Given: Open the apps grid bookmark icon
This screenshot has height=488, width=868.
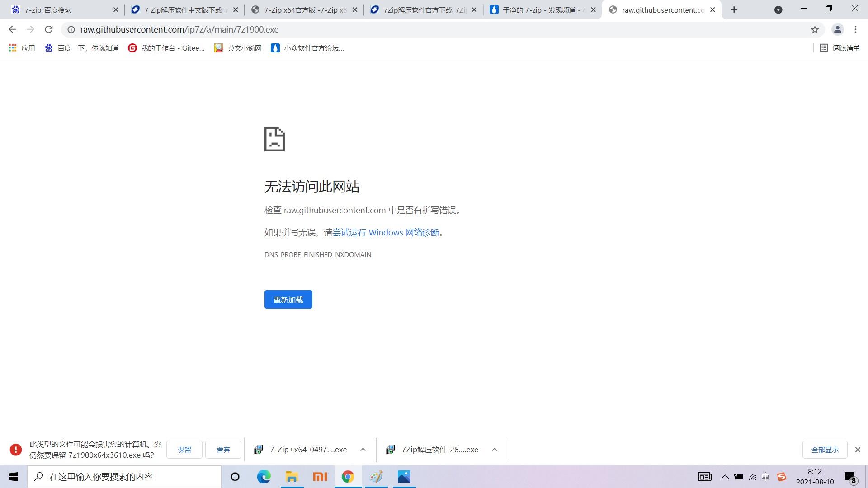Looking at the screenshot, I should click(x=13, y=48).
